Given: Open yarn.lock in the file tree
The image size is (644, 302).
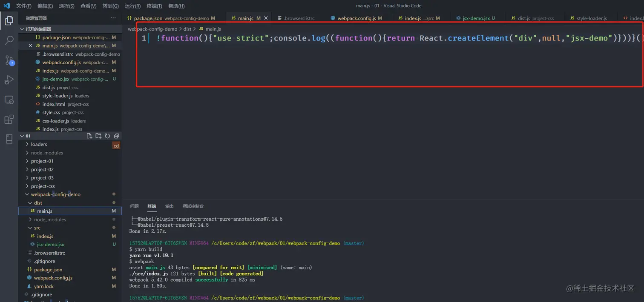Looking at the screenshot, I should pyautogui.click(x=70, y=286).
